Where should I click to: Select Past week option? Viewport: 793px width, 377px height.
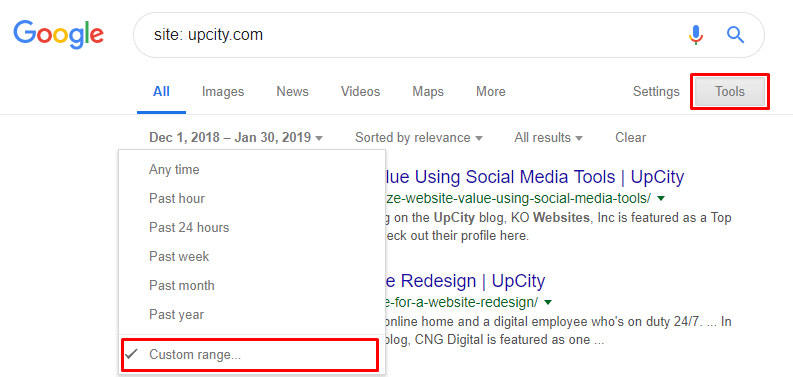[x=252, y=257]
